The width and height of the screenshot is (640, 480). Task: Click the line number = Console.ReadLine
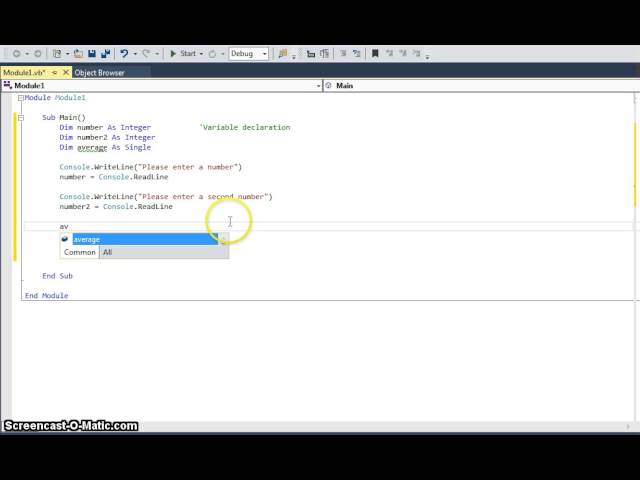coord(114,177)
